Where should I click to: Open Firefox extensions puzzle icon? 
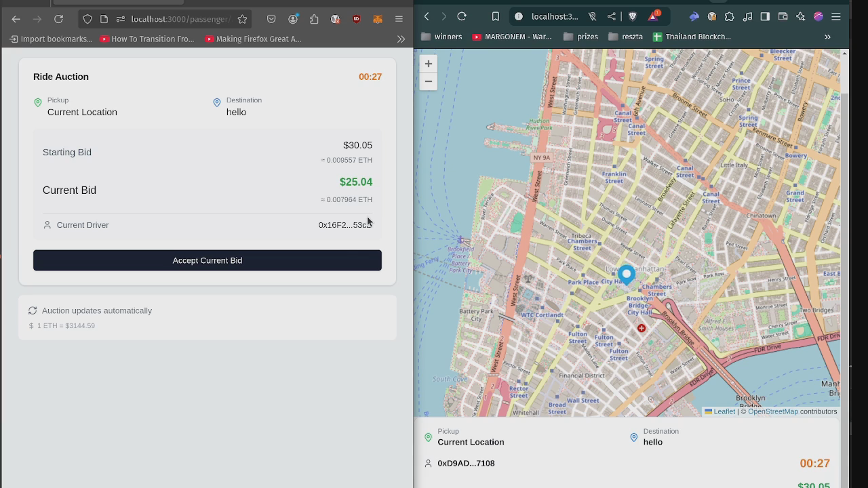click(314, 19)
